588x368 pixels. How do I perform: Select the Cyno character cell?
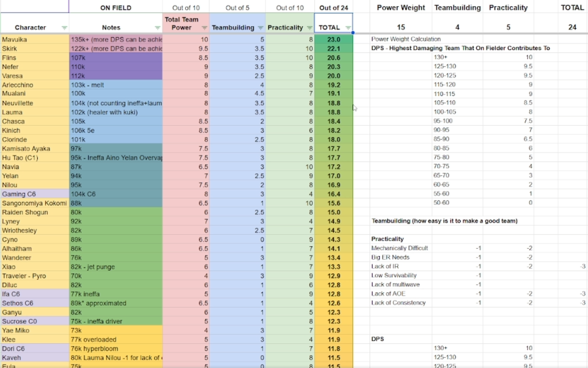(x=34, y=240)
